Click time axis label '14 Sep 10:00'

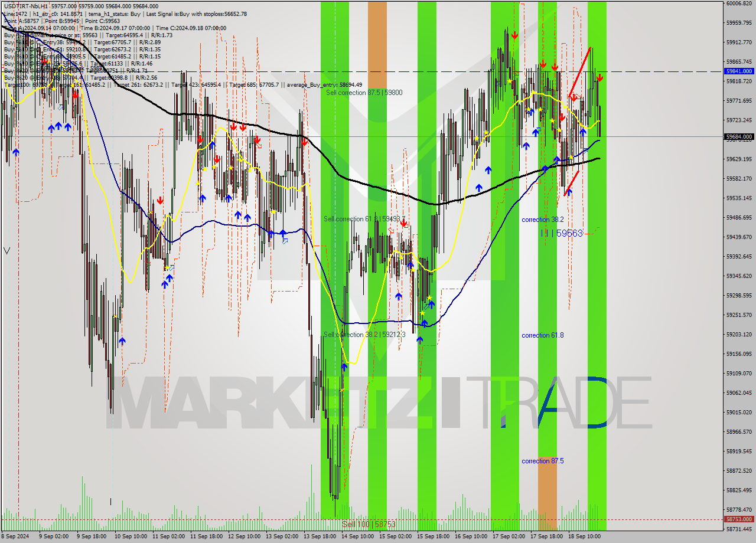(x=357, y=537)
